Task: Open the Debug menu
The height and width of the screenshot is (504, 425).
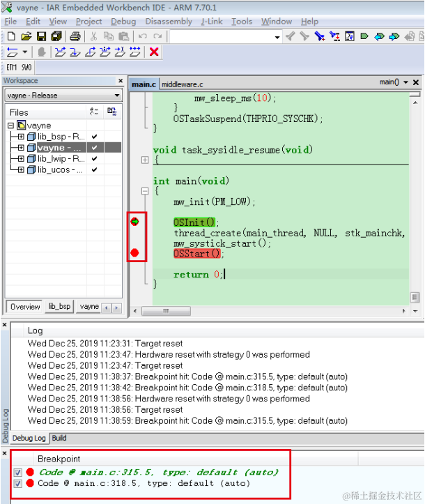Action: pos(123,22)
